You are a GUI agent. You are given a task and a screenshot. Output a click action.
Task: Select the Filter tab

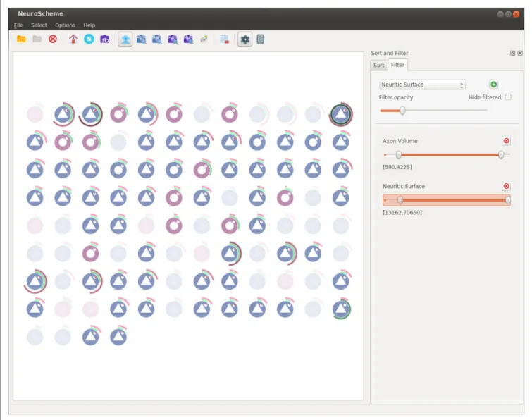pyautogui.click(x=397, y=65)
